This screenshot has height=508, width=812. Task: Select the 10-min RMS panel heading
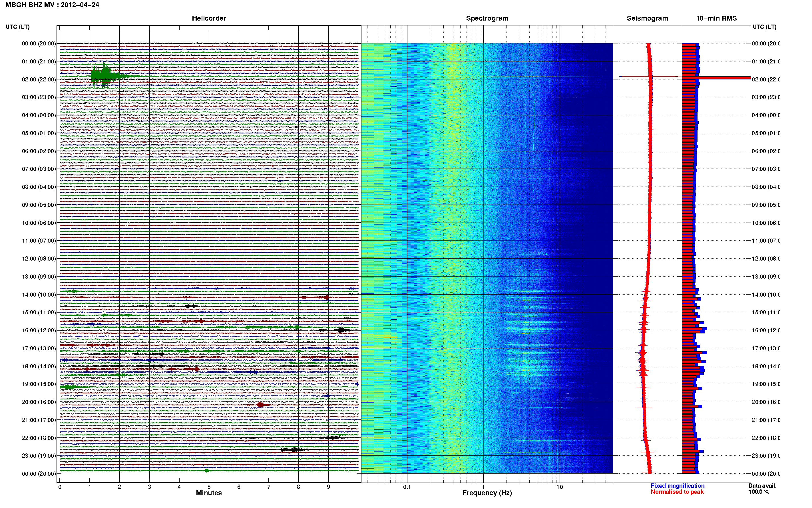[x=716, y=18]
